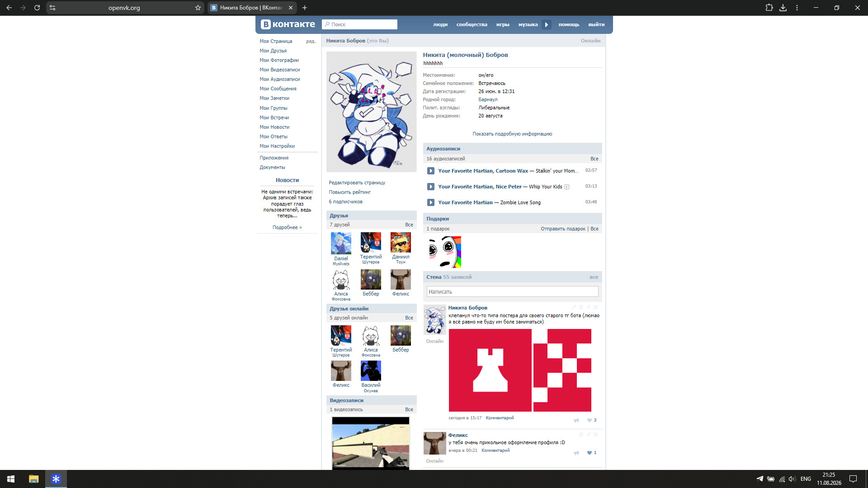Open Василий Окунев's avatar in Друзья онлайн
The image size is (868, 488).
tap(371, 371)
